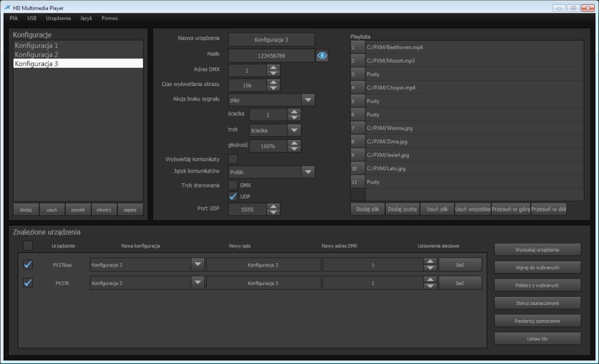Click the otwórz configuration button
Screen dimensions: 599x364
104,210
